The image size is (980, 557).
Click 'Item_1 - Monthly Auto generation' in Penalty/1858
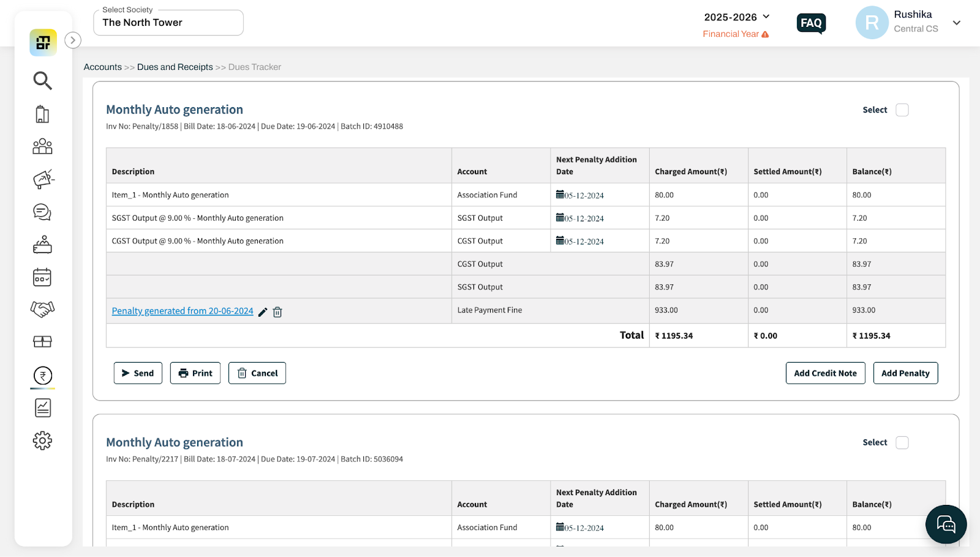click(x=170, y=195)
